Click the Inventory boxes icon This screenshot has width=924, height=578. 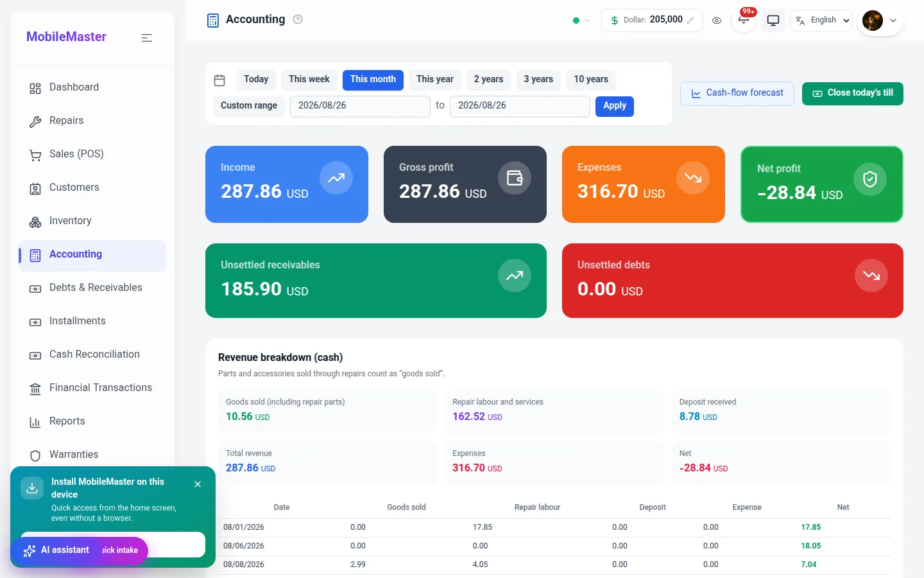[35, 222]
